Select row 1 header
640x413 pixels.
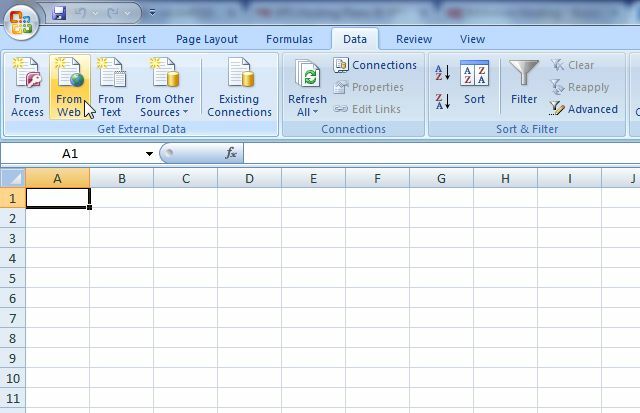pyautogui.click(x=13, y=198)
